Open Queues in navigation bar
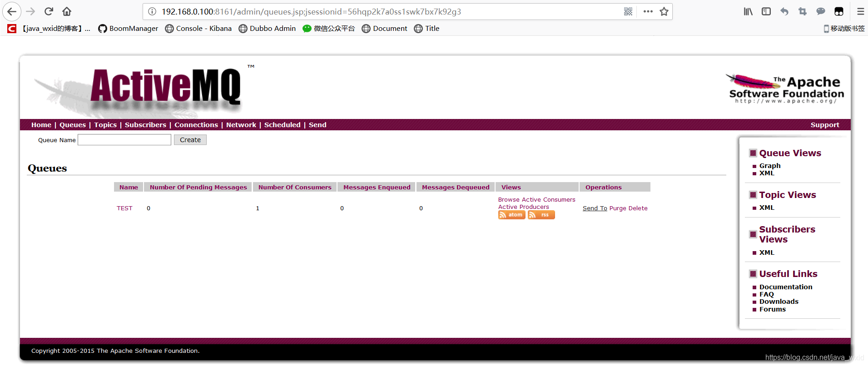The image size is (868, 366). 73,125
